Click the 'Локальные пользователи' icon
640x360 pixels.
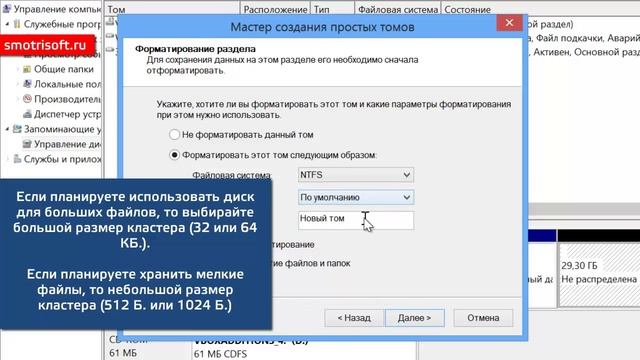point(27,84)
